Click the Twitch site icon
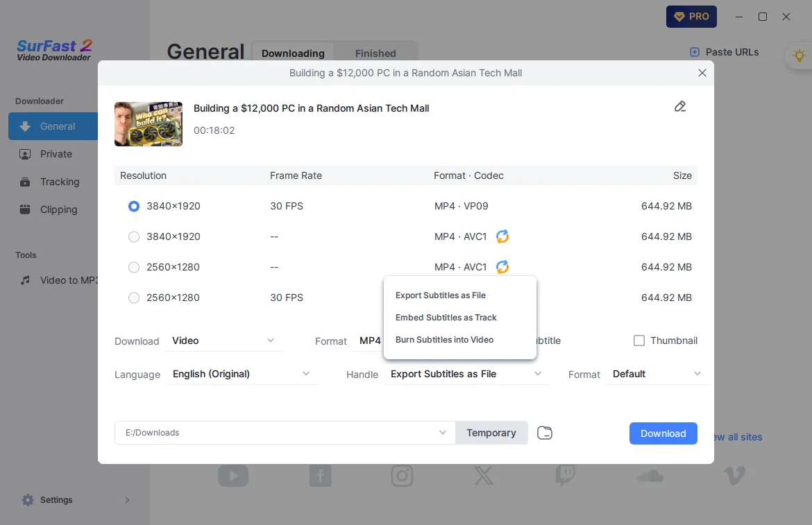Screen dimensions: 812x525 pyautogui.click(x=565, y=475)
